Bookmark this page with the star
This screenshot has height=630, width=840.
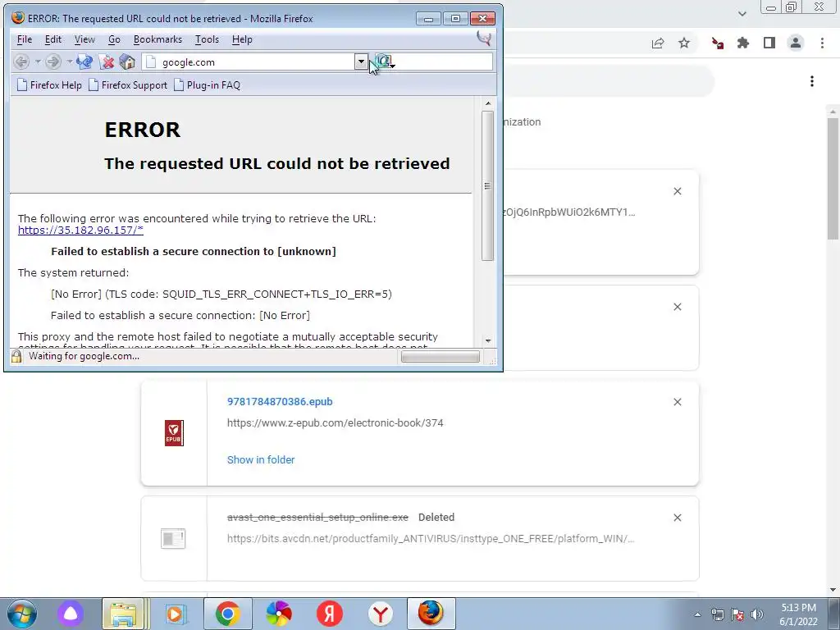[684, 43]
